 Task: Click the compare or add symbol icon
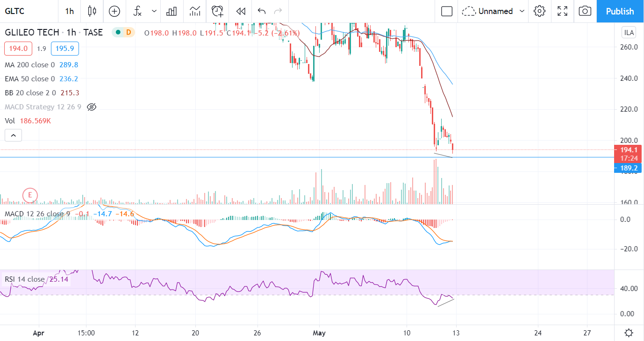pyautogui.click(x=114, y=11)
